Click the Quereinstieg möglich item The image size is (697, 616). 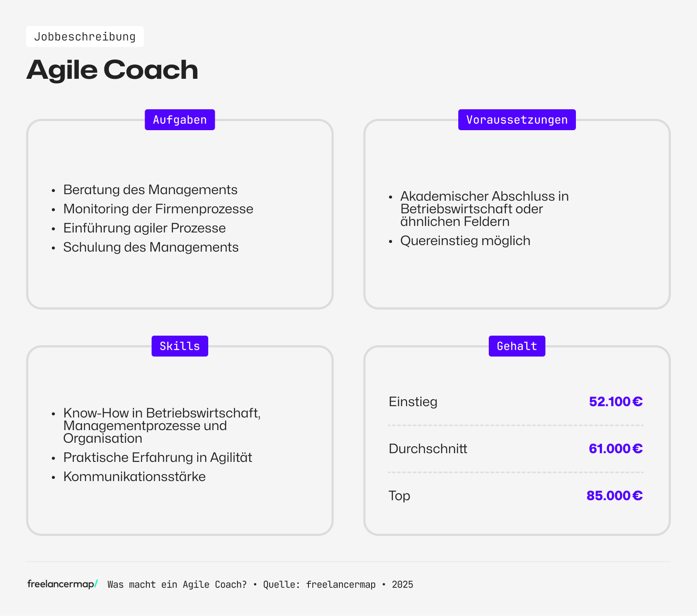tap(465, 241)
